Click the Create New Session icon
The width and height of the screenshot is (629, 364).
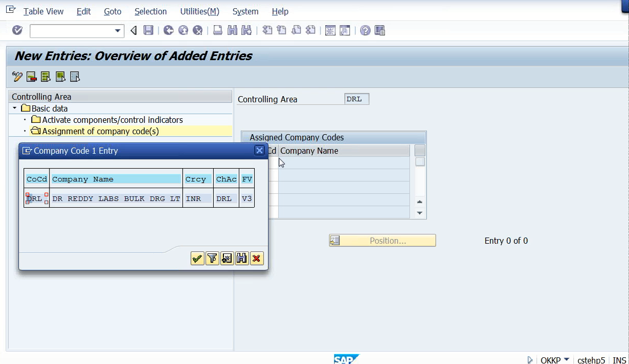point(330,31)
